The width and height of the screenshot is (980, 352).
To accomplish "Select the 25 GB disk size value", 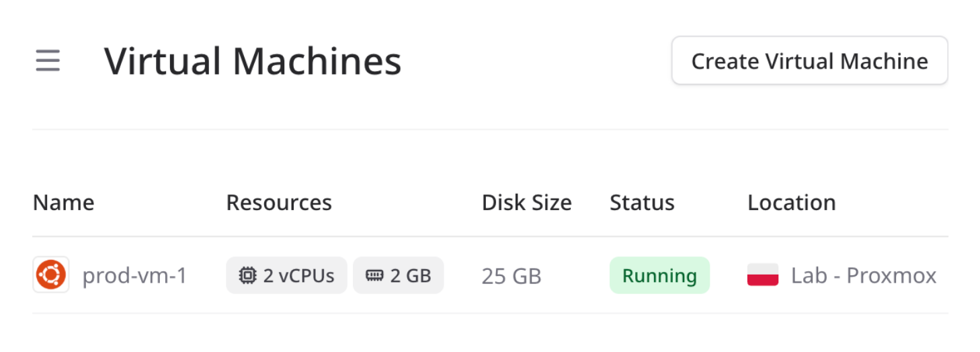I will click(512, 276).
